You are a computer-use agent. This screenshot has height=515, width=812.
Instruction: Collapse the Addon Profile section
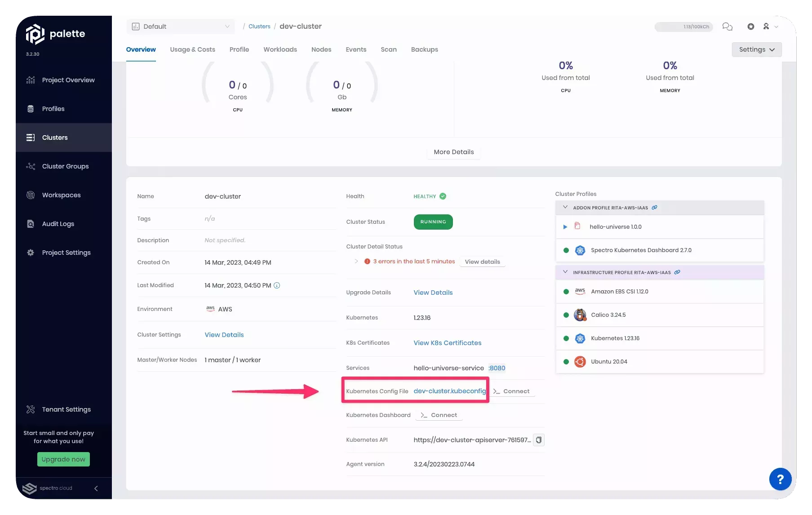click(x=565, y=208)
